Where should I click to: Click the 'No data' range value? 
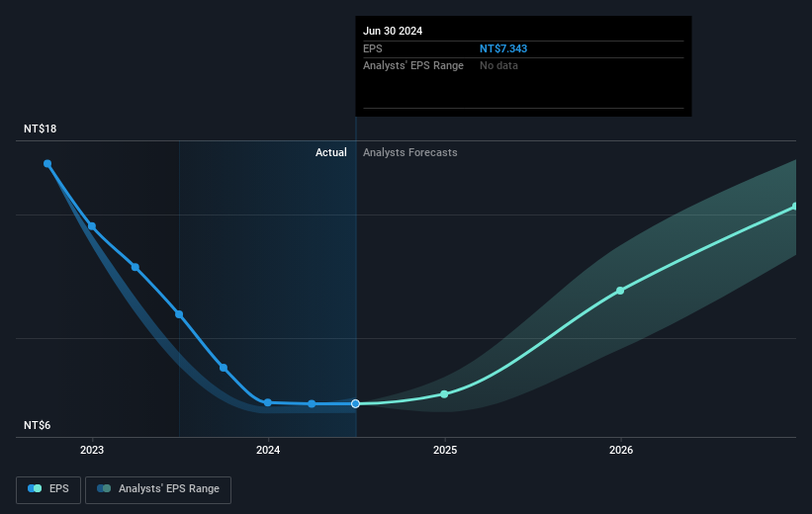(x=498, y=66)
